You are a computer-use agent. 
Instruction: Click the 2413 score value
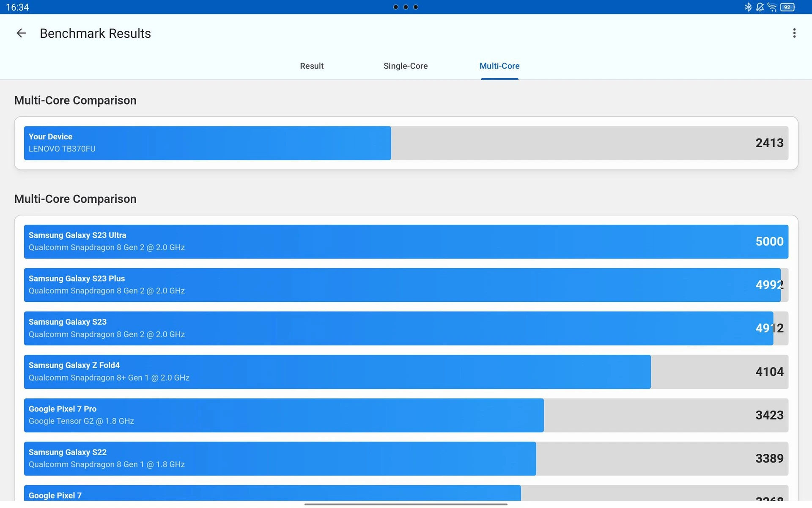coord(769,143)
